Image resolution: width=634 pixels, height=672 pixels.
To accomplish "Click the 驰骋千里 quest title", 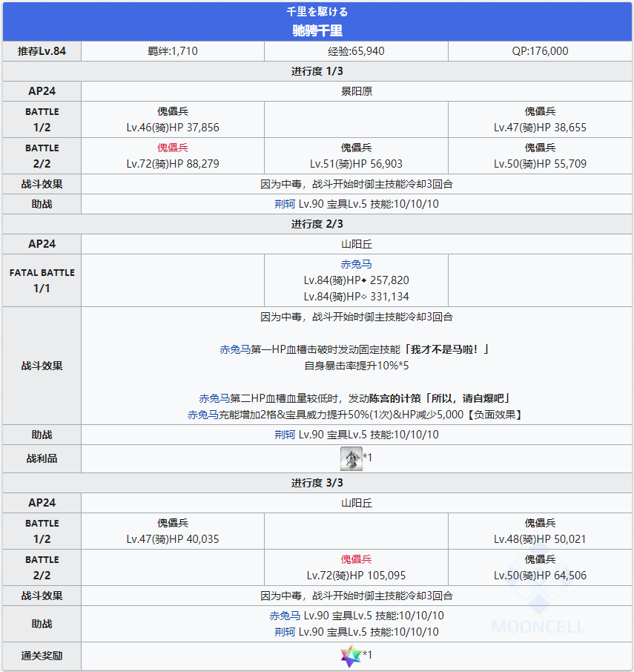I will coord(317,31).
